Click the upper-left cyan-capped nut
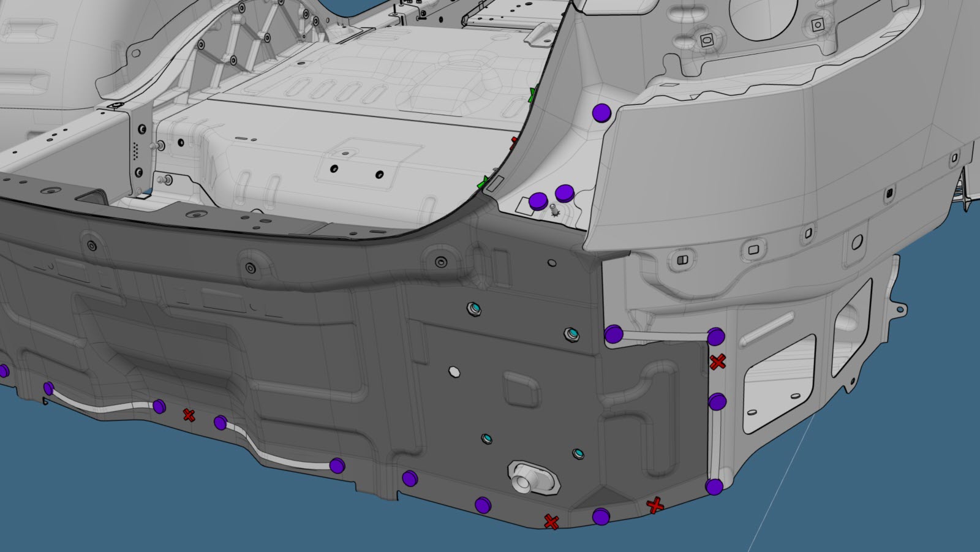Viewport: 980px width, 552px height. (473, 308)
